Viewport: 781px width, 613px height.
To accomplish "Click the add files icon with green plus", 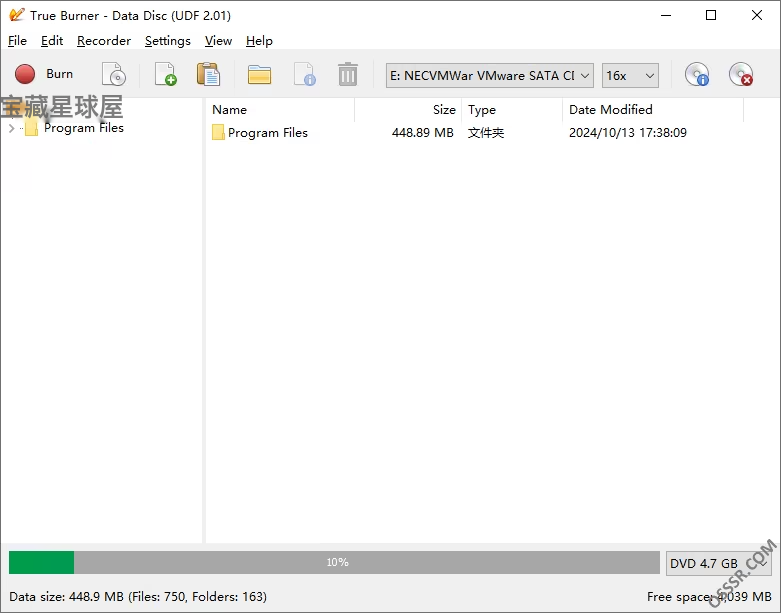I will pyautogui.click(x=165, y=75).
